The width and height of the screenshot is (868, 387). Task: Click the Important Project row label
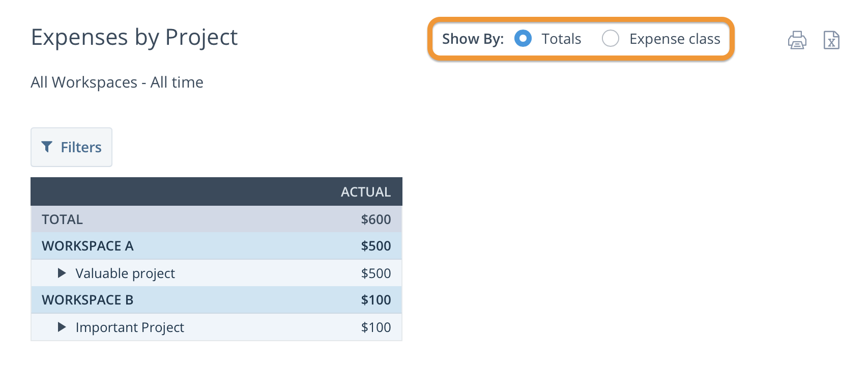[130, 327]
